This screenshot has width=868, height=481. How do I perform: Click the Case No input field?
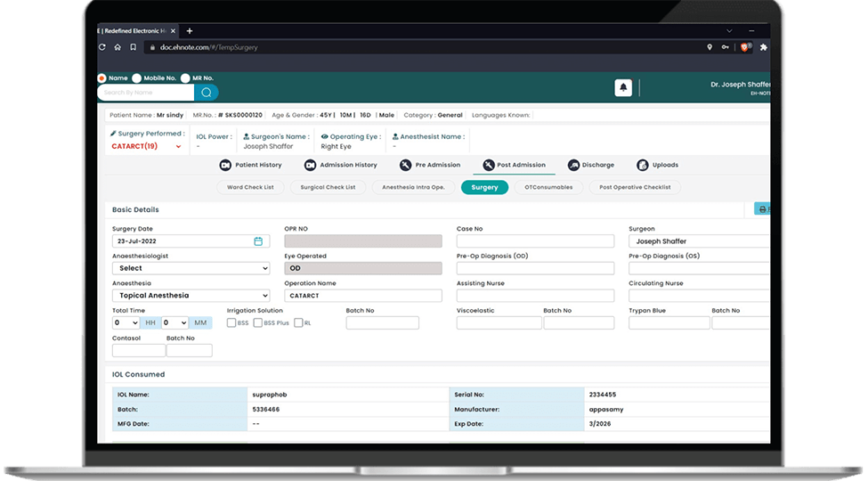[x=535, y=241]
